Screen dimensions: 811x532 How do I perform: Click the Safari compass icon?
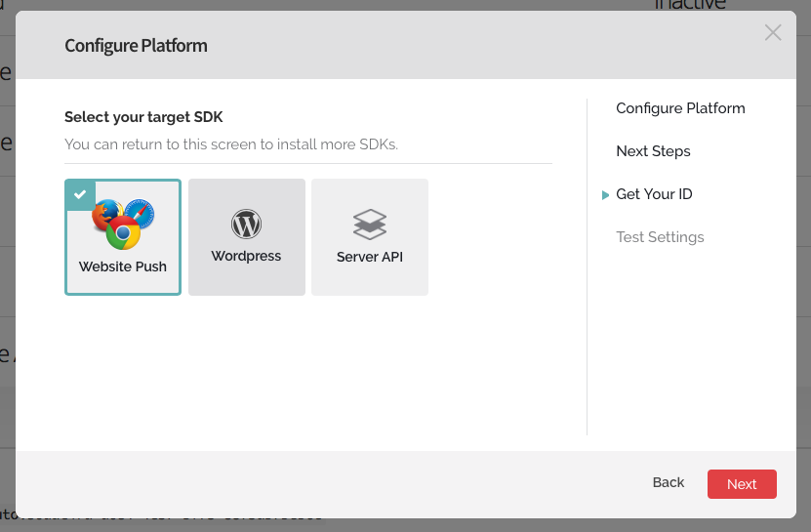[140, 214]
